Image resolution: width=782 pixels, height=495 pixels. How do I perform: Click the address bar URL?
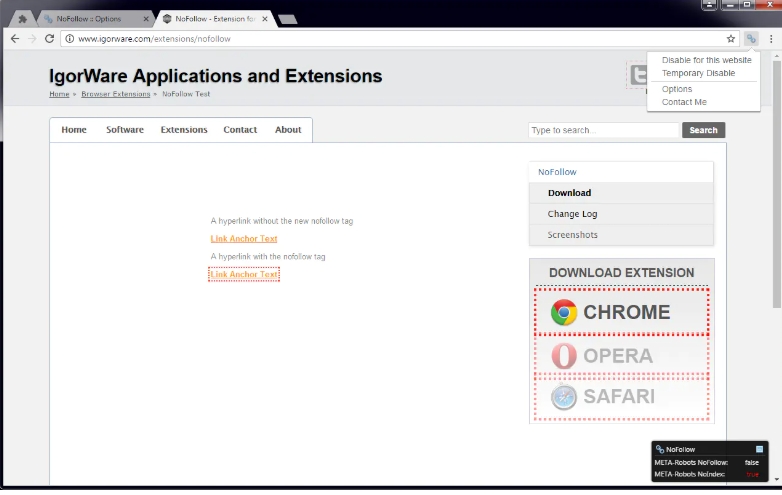pos(154,39)
